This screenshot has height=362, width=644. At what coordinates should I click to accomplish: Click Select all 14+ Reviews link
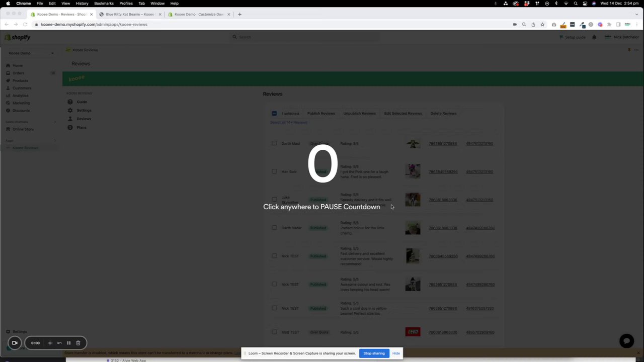click(x=288, y=123)
